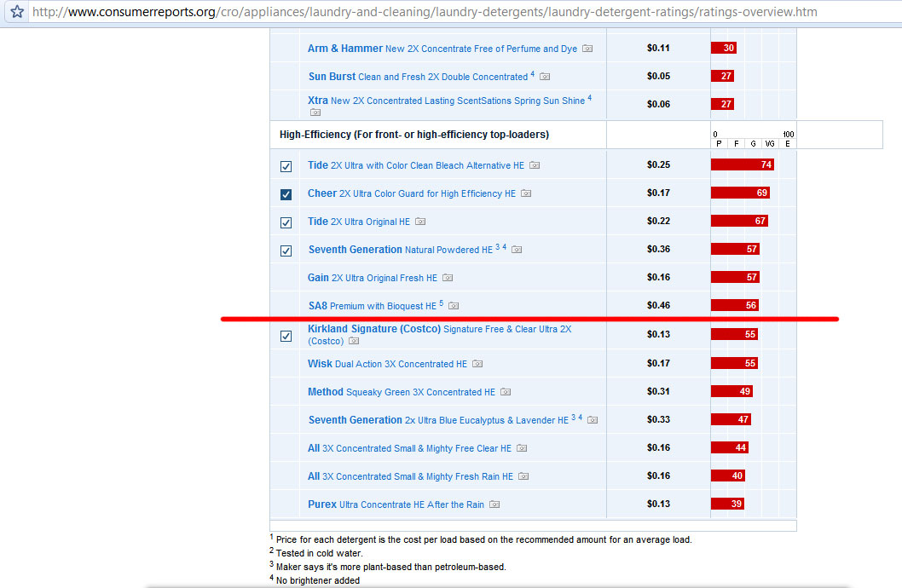902x588 pixels.
Task: Toggle the Cheer 2X Ultra Color Guard checkbox
Action: pyautogui.click(x=286, y=195)
